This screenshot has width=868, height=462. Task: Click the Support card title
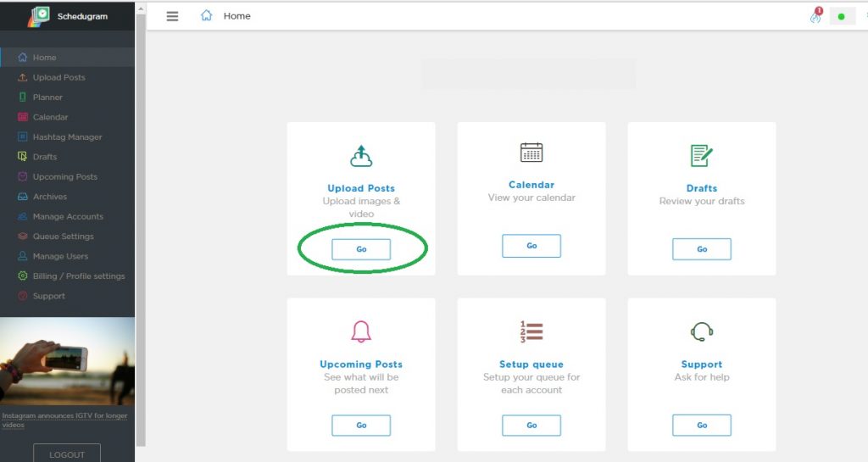(x=701, y=364)
